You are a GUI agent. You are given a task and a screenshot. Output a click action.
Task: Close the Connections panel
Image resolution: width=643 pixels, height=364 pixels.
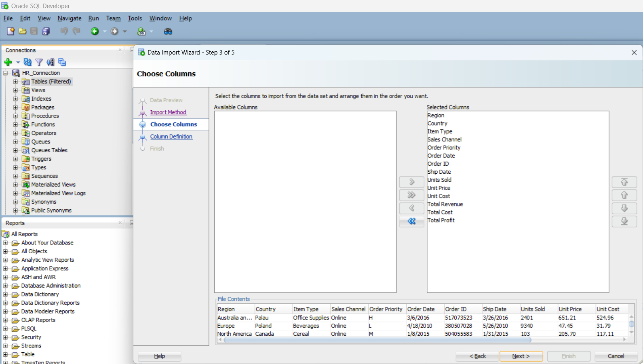tap(120, 50)
